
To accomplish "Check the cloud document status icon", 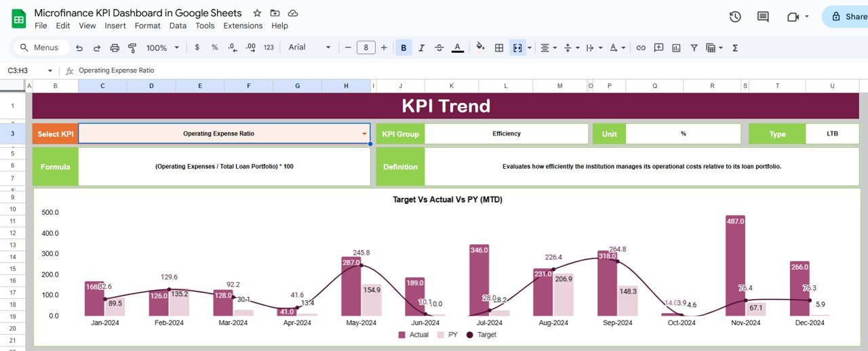I will (x=293, y=13).
